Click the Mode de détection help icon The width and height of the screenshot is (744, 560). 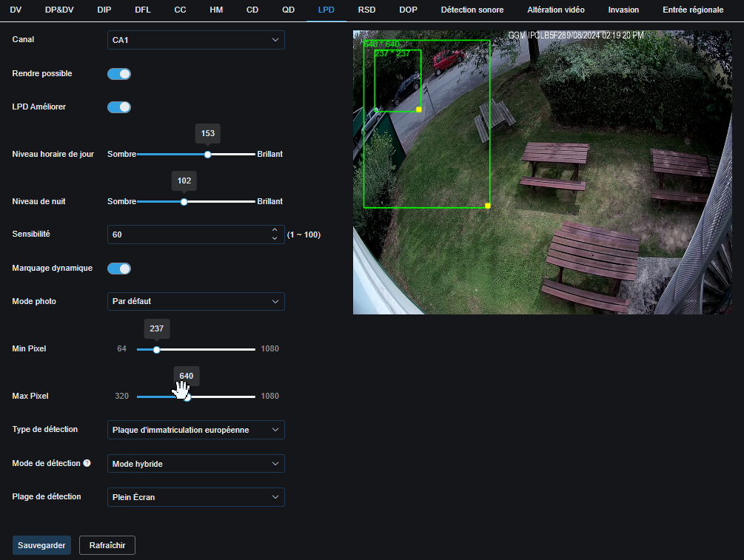[x=88, y=463]
